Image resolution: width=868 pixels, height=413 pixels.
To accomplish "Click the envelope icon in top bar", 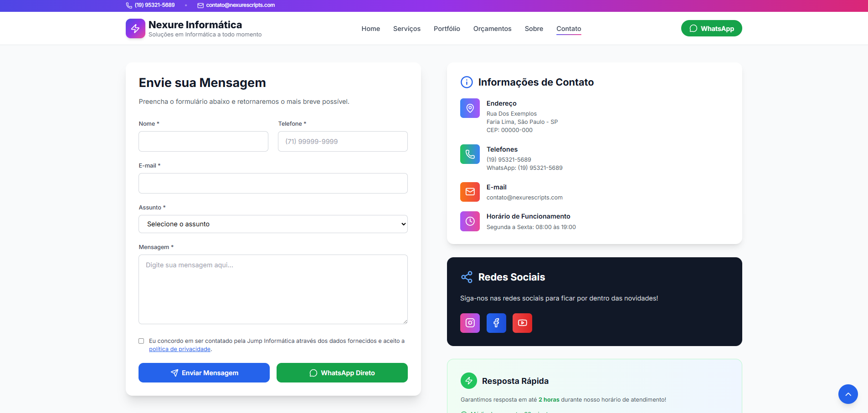I will [200, 5].
